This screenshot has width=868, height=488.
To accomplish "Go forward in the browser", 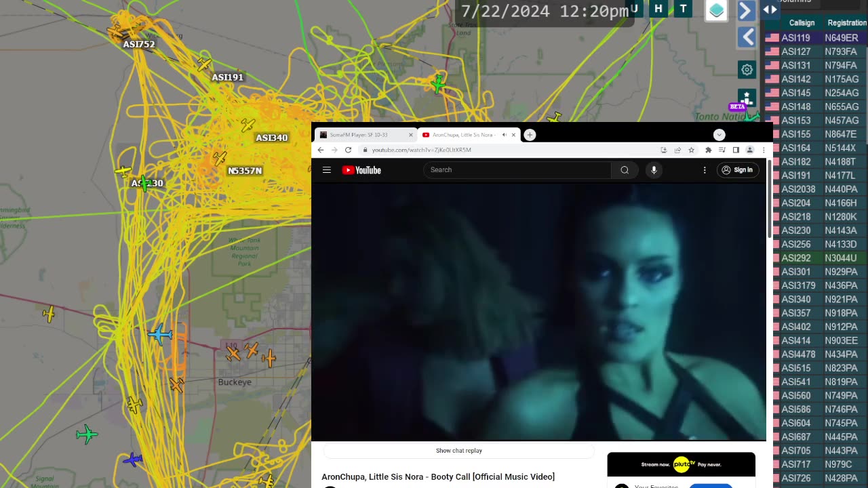I will pos(334,150).
